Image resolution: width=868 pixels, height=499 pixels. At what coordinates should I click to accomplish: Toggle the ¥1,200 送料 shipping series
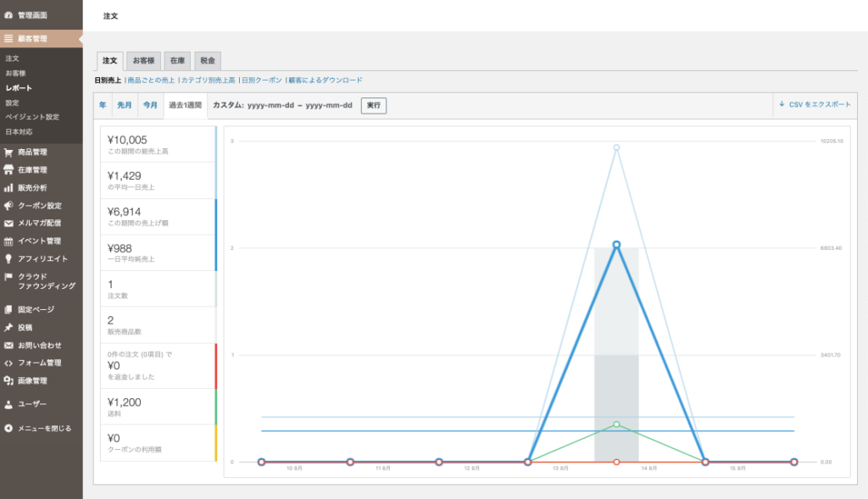[158, 406]
